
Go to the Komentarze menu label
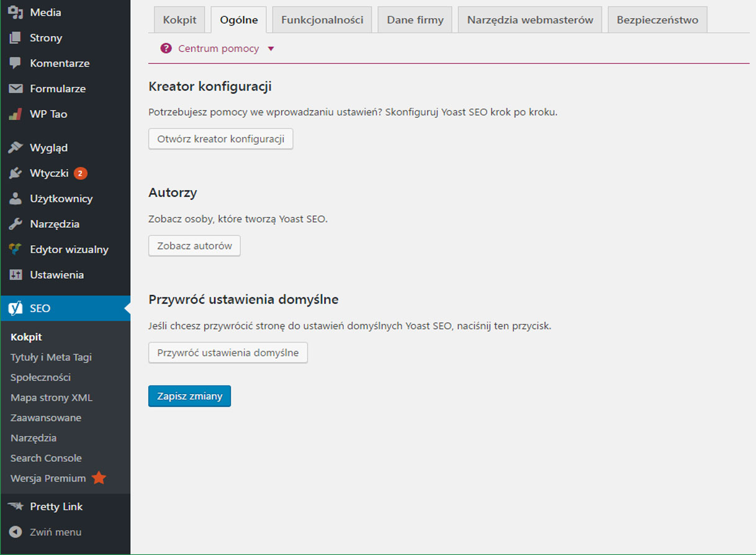click(60, 63)
